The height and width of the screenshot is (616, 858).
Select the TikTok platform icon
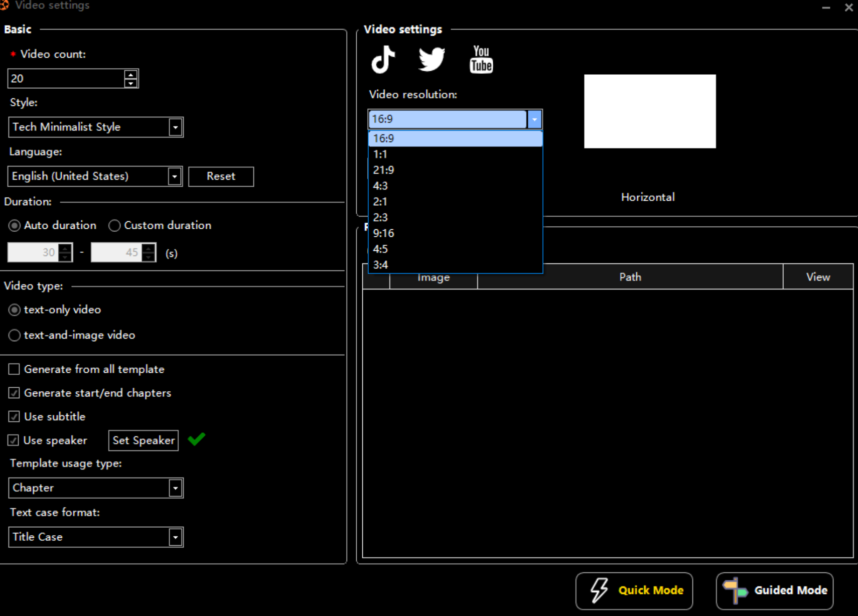[x=383, y=59]
